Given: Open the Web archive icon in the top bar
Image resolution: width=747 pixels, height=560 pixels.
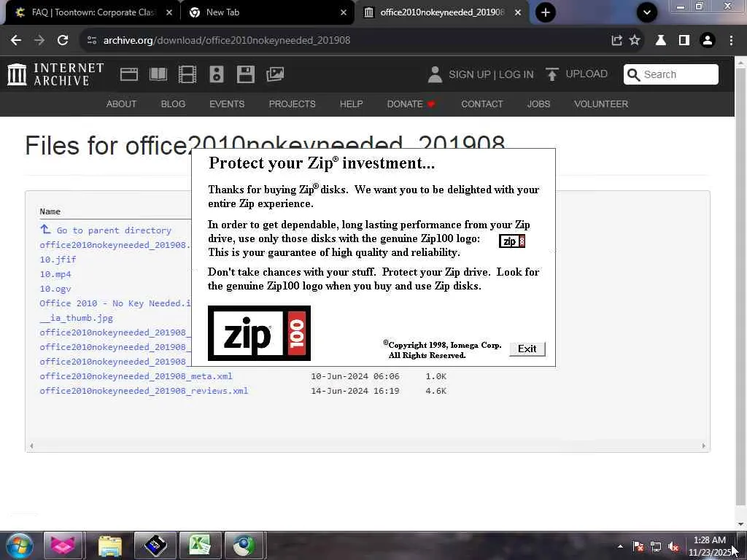Looking at the screenshot, I should pos(129,74).
